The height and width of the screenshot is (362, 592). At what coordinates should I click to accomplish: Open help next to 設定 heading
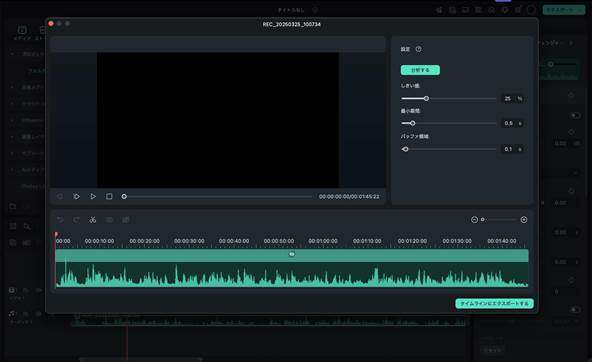[418, 49]
